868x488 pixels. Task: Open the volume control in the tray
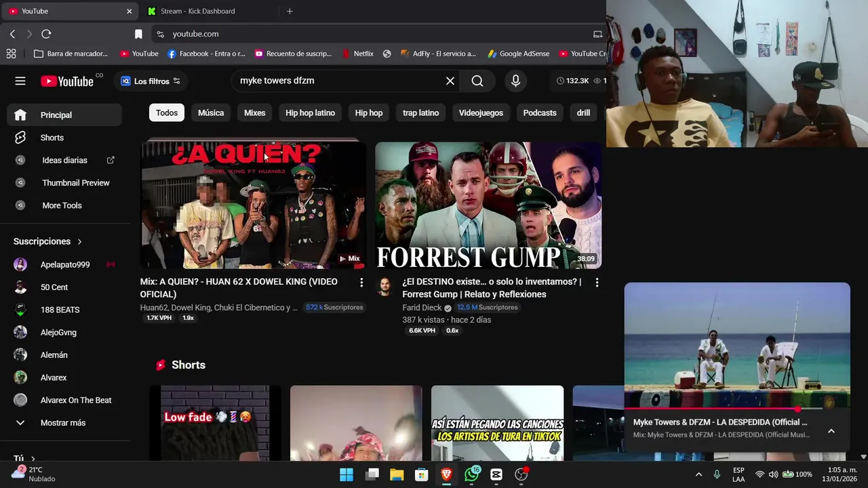click(x=773, y=474)
